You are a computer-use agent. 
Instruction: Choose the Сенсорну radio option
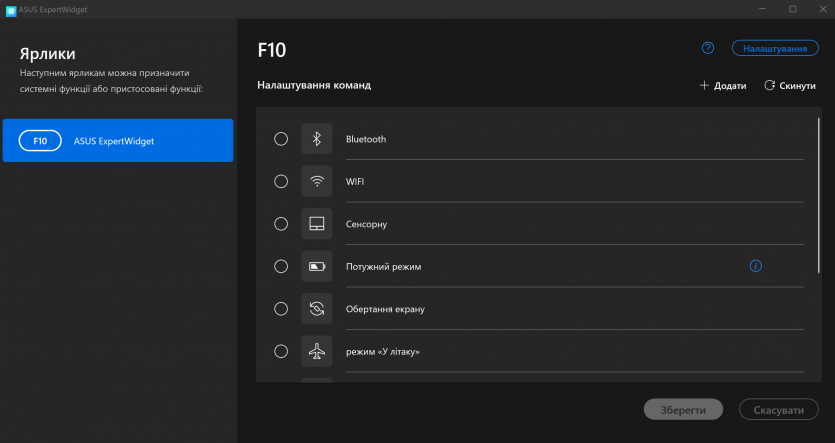[281, 224]
